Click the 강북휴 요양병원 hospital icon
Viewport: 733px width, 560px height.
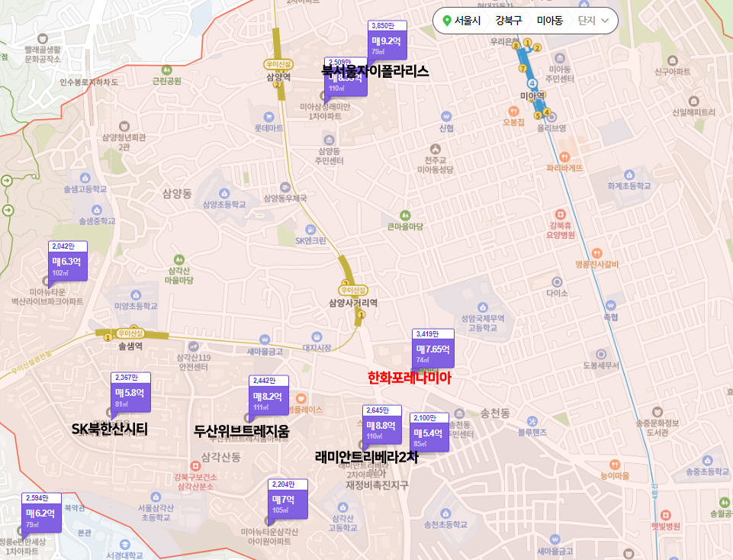tap(561, 214)
